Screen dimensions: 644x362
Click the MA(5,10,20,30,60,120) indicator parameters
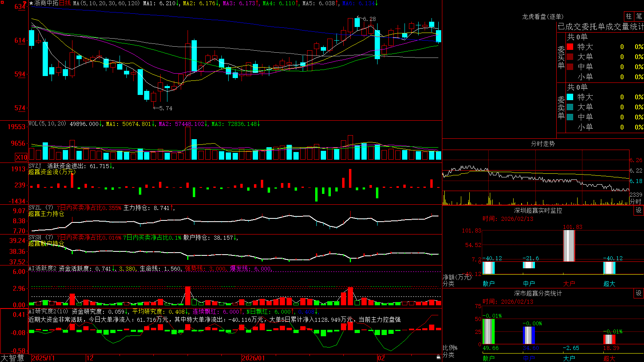coord(106,3)
